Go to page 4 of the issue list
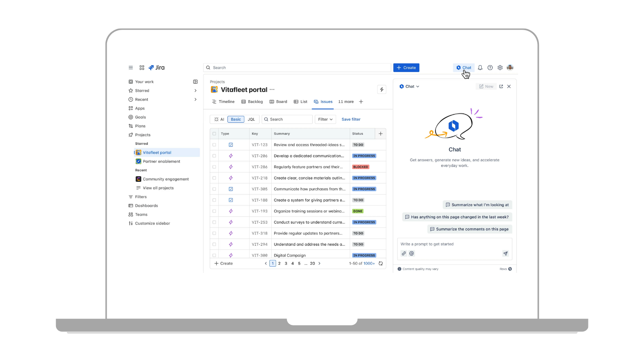The height and width of the screenshot is (362, 644). click(293, 263)
